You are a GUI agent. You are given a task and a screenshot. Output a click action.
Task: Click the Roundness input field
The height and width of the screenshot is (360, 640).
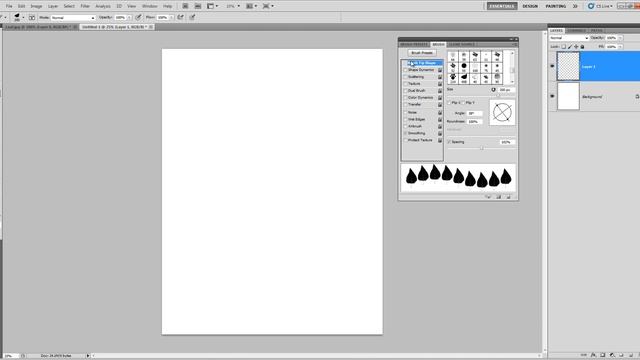475,122
